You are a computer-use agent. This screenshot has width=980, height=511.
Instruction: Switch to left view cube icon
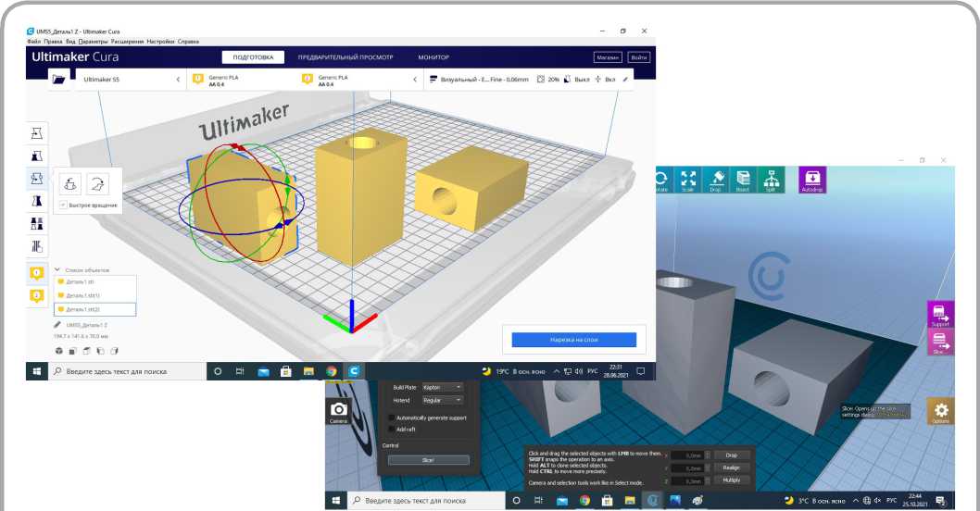(101, 351)
